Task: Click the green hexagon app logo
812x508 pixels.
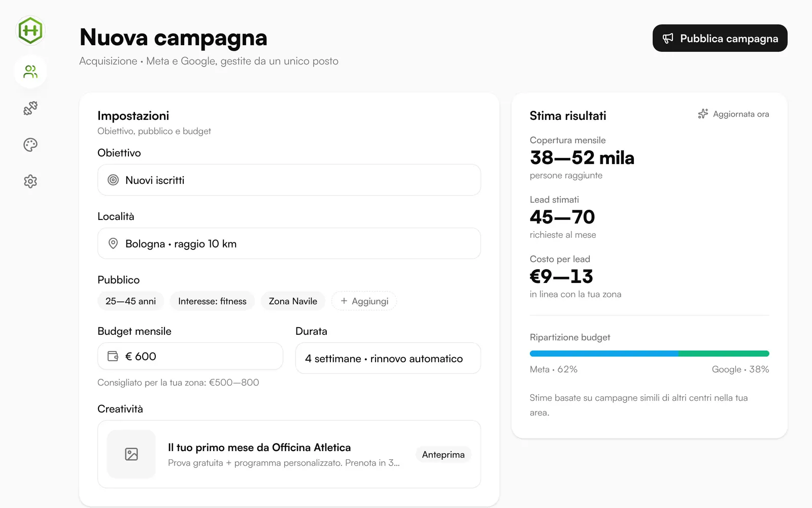Action: (x=30, y=30)
